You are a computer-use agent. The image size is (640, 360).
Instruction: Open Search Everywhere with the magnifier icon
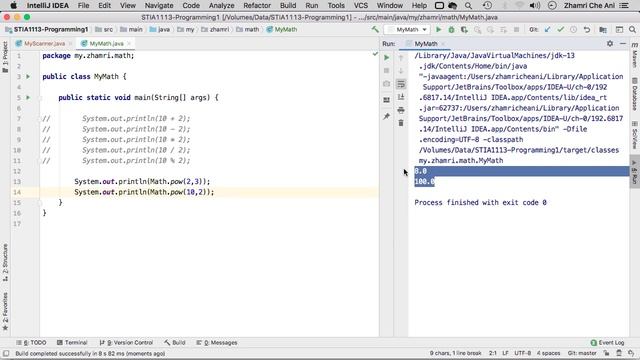point(632,29)
